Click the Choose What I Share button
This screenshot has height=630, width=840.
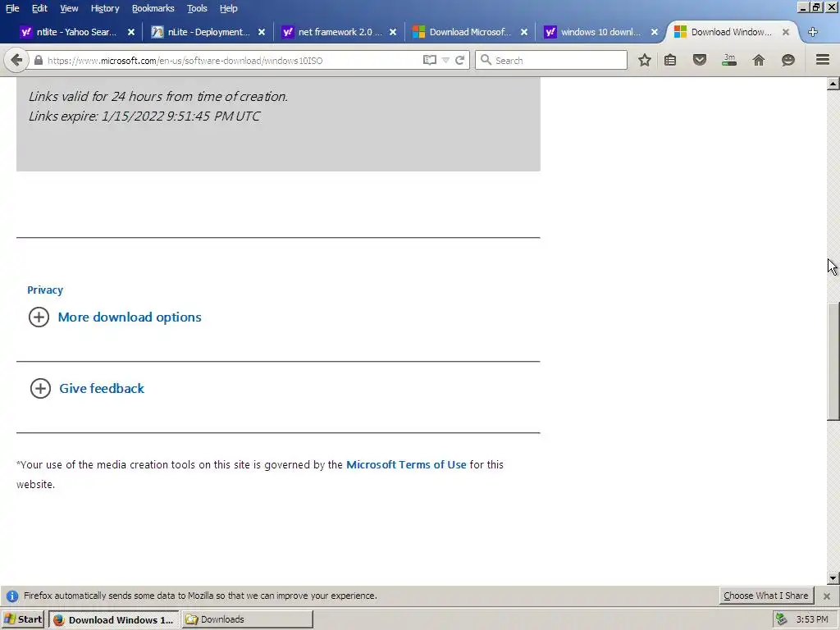[765, 596]
